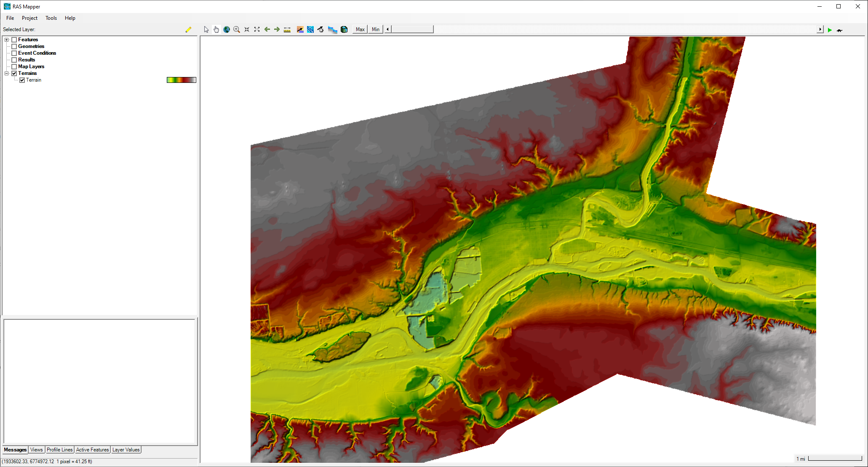Click the profile scroll left arrow
The image size is (868, 467).
pos(387,29)
